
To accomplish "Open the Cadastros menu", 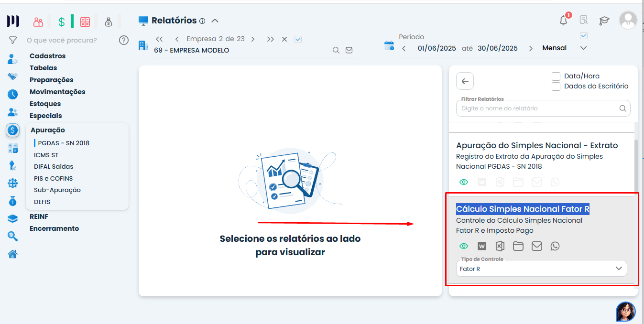I will tap(48, 56).
